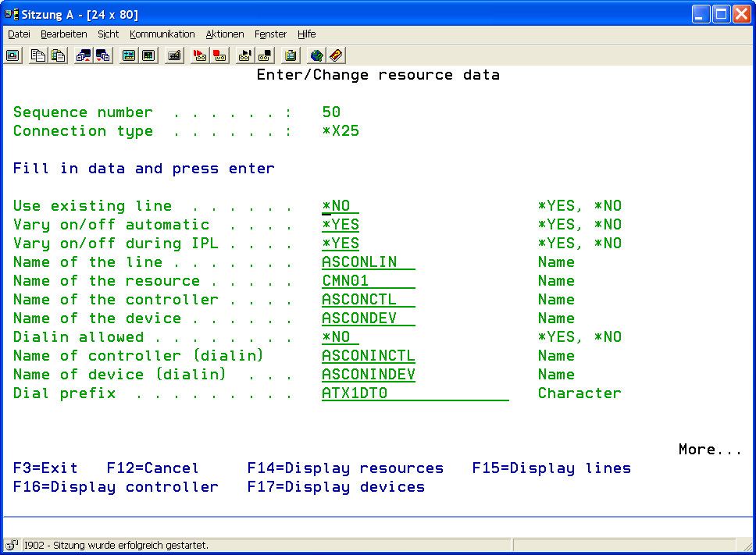Open the Aktionen menu
Screen dimensions: 756x555
point(225,34)
